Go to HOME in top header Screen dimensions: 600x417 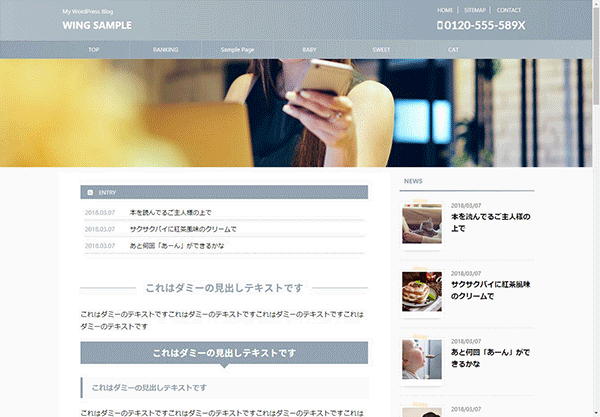(x=445, y=10)
